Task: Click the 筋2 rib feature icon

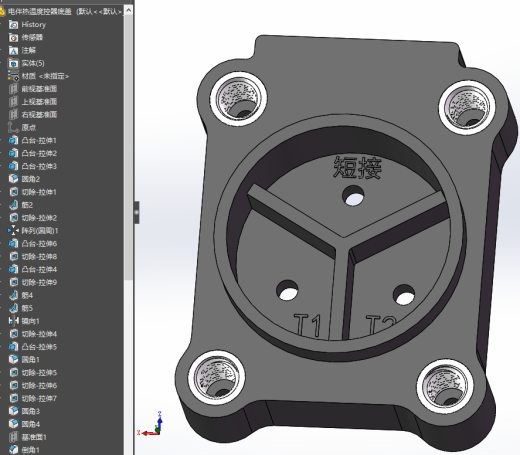Action: 13,205
